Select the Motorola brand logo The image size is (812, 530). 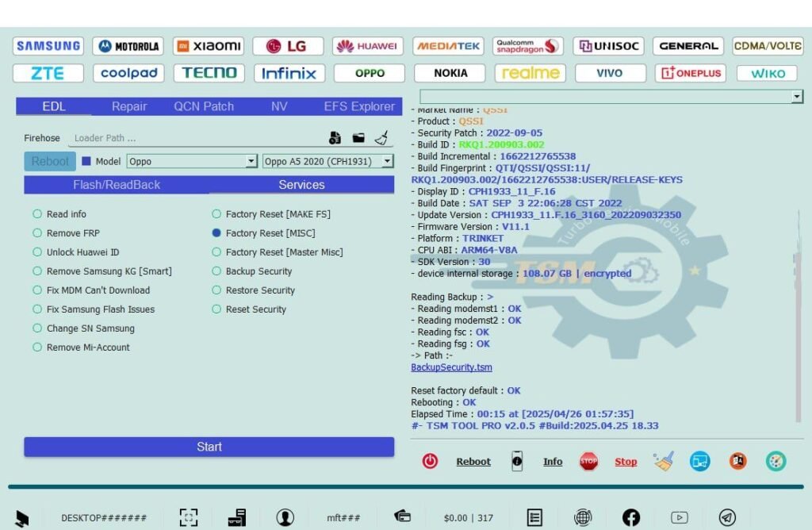(x=128, y=46)
